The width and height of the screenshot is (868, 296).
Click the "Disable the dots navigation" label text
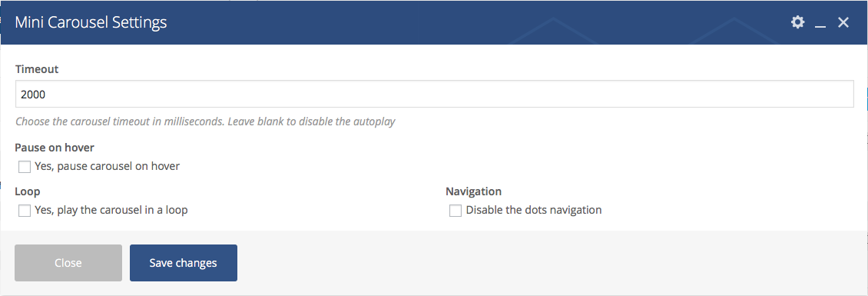coord(534,210)
